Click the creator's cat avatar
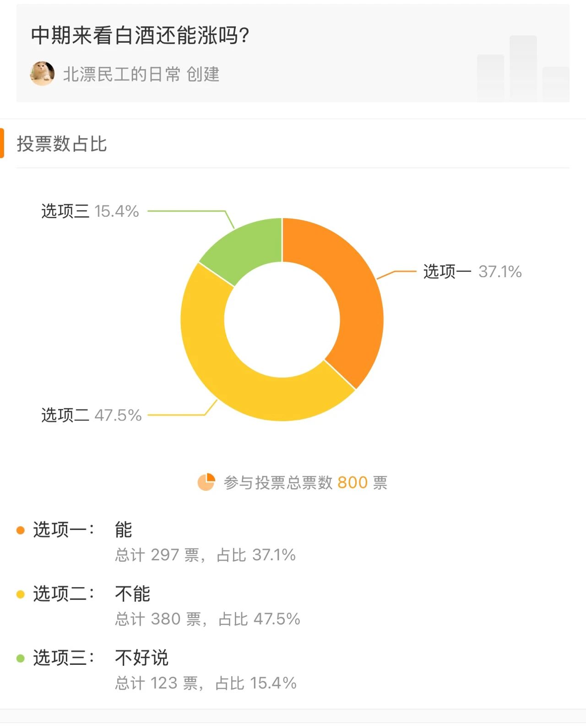Viewport: 586px width, 728px height. pos(42,73)
